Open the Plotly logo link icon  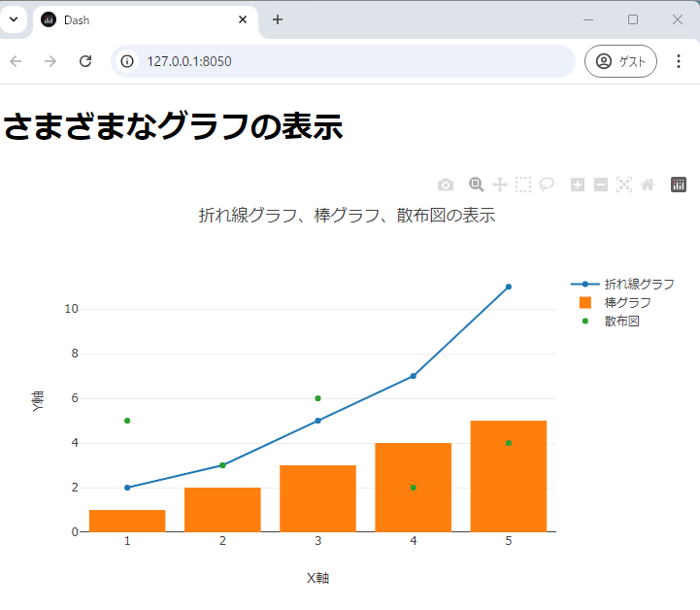(678, 185)
